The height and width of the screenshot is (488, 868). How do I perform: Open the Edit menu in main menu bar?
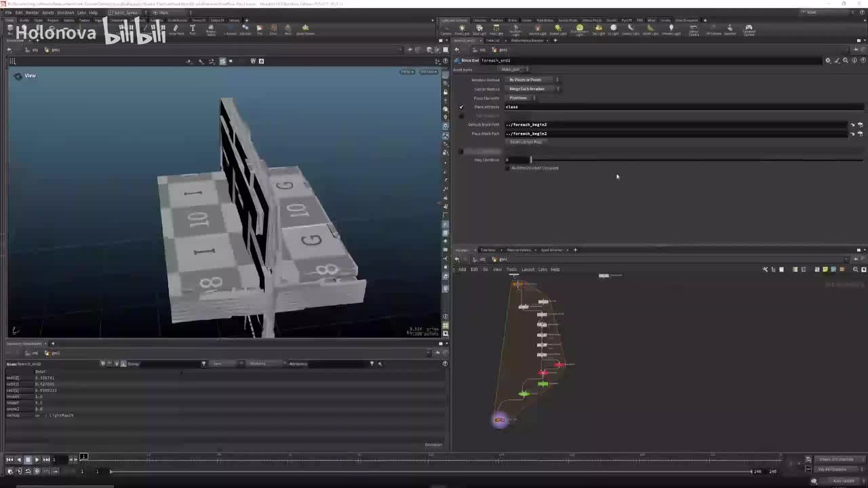(19, 12)
